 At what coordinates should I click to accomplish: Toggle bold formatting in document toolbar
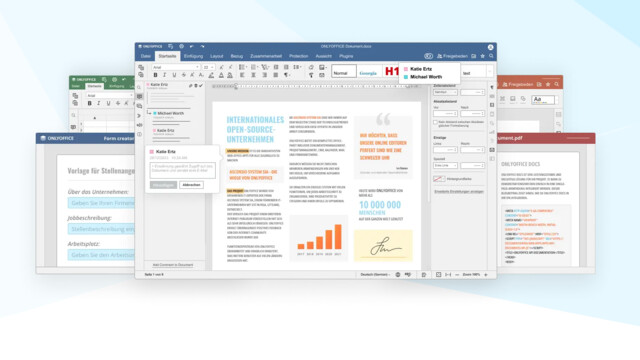155,75
